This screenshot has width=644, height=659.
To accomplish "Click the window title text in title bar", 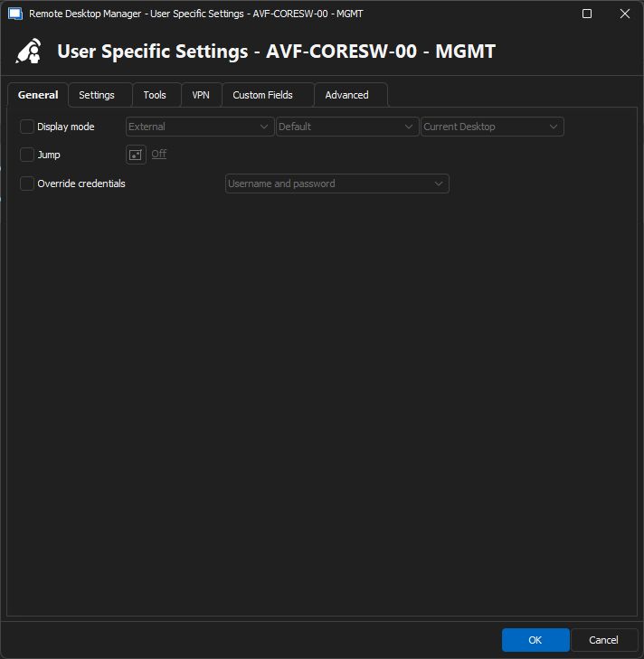I will click(195, 14).
